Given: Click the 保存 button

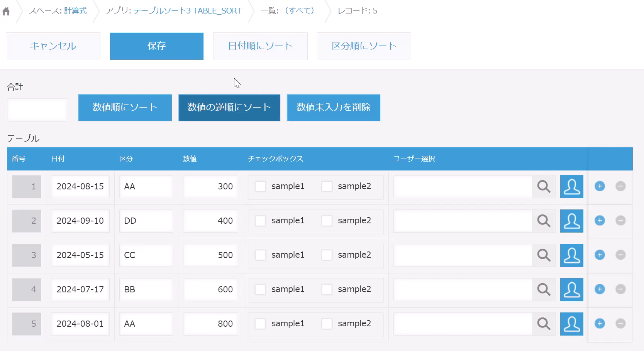Looking at the screenshot, I should pyautogui.click(x=156, y=46).
